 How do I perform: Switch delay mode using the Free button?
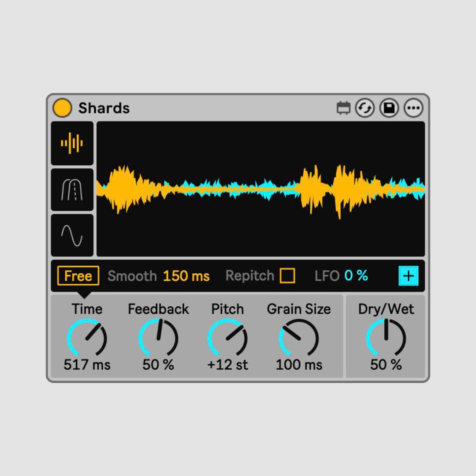(78, 275)
